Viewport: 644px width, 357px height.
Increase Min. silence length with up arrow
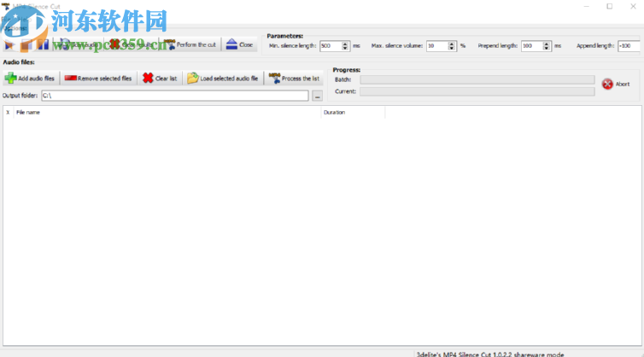pos(345,44)
